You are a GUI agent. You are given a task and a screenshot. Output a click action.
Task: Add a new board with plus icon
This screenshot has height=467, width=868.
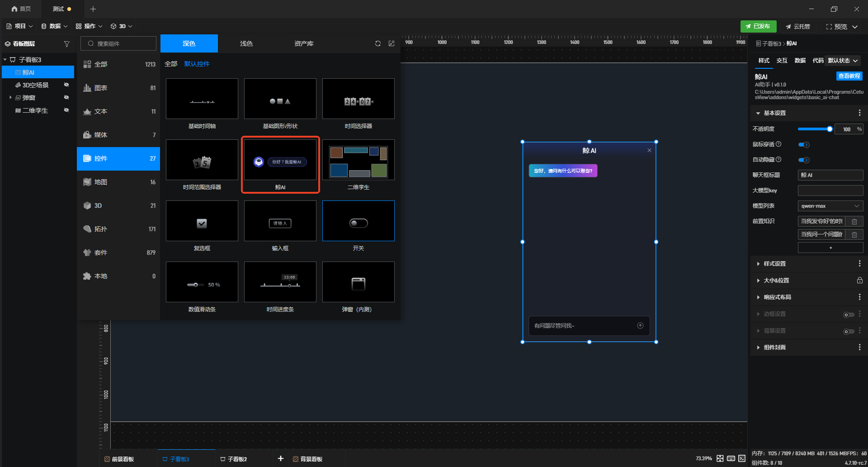[x=281, y=458]
